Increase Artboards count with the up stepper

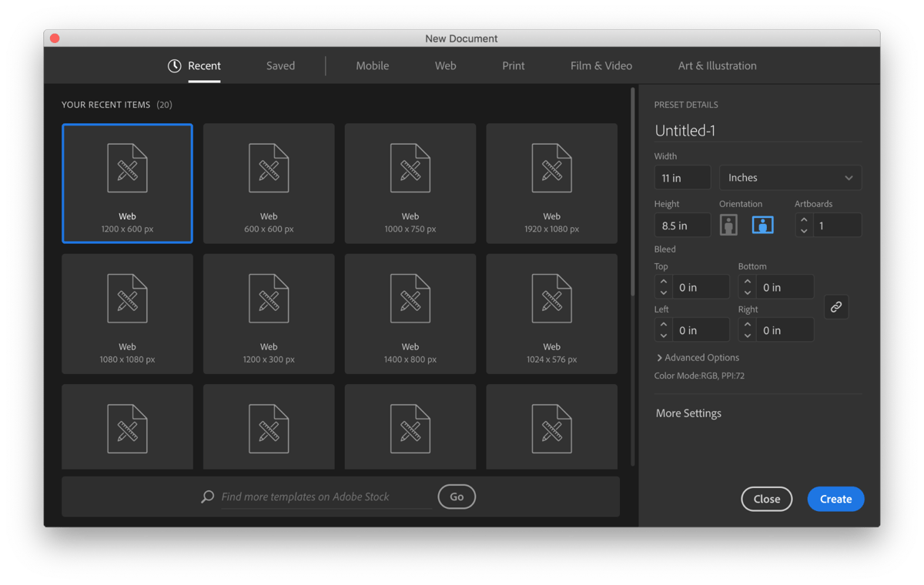[804, 220]
